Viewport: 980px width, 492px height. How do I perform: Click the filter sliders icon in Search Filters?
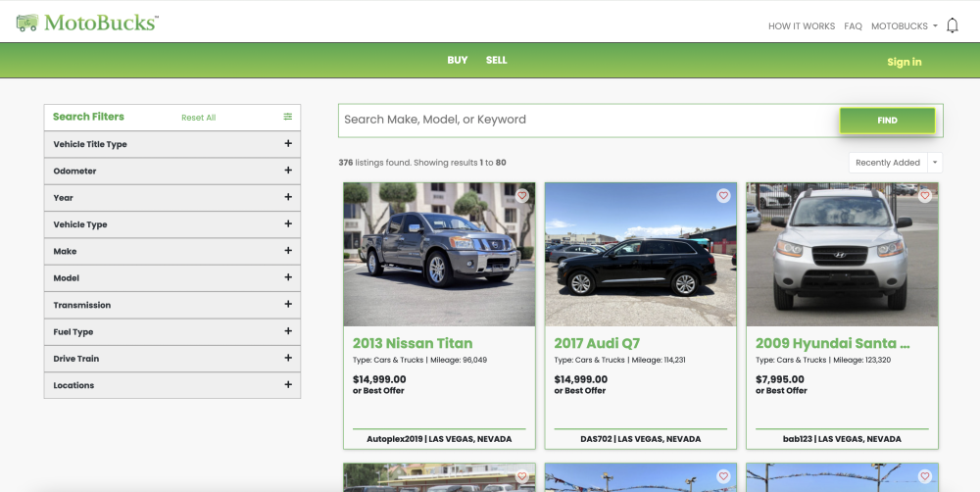coord(287,117)
